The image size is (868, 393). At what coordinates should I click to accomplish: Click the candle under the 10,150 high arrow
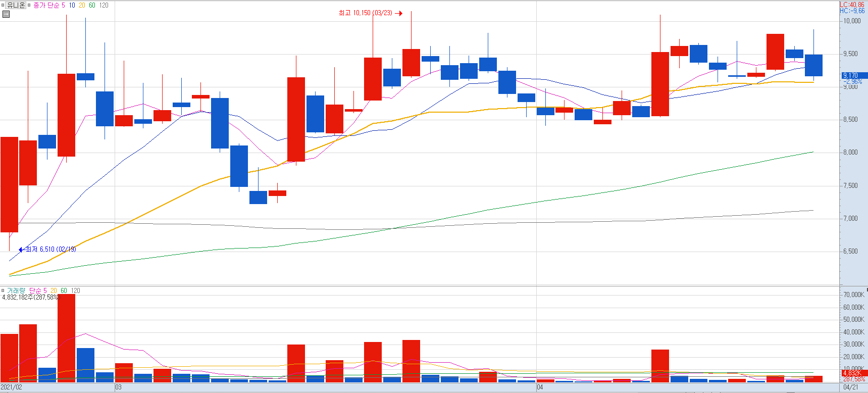(x=411, y=63)
